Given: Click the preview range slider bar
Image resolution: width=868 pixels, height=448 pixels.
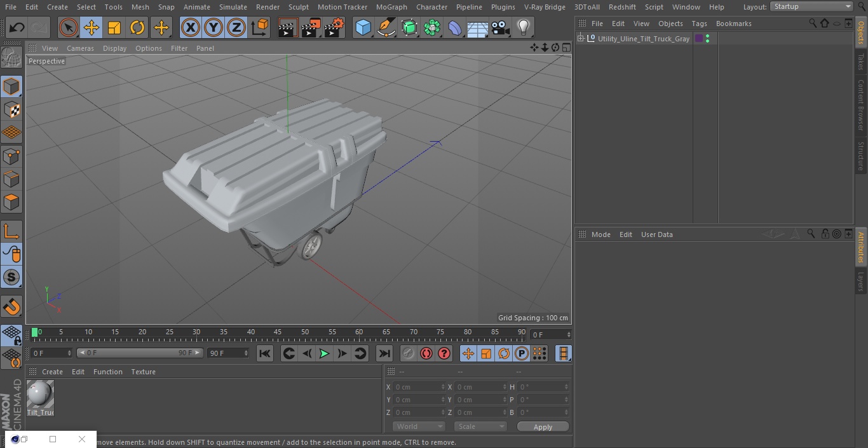Looking at the screenshot, I should coord(140,353).
